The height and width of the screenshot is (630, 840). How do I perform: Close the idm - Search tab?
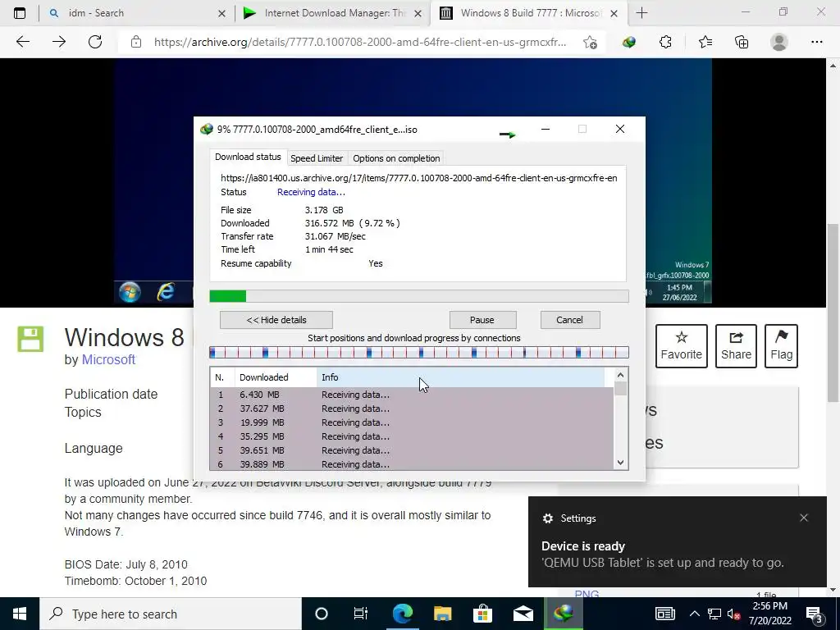[221, 13]
